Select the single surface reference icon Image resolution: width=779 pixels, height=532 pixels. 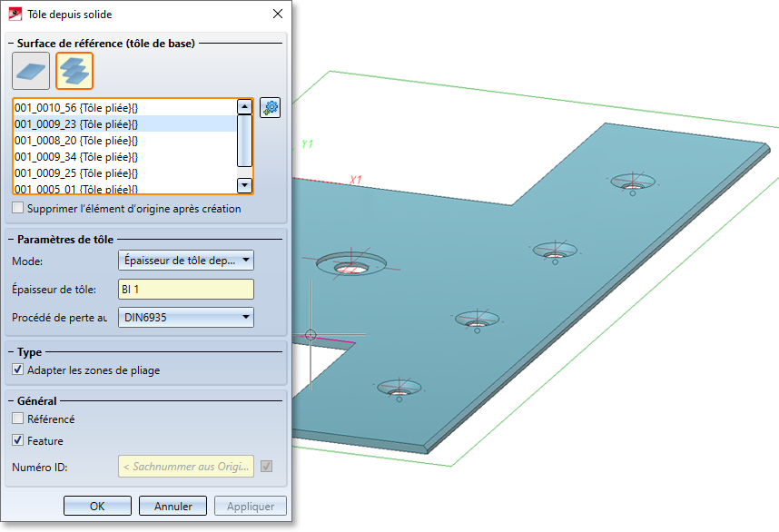31,71
